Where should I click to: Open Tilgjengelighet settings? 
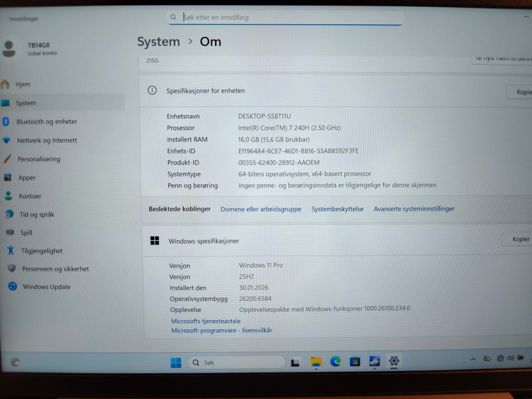42,251
